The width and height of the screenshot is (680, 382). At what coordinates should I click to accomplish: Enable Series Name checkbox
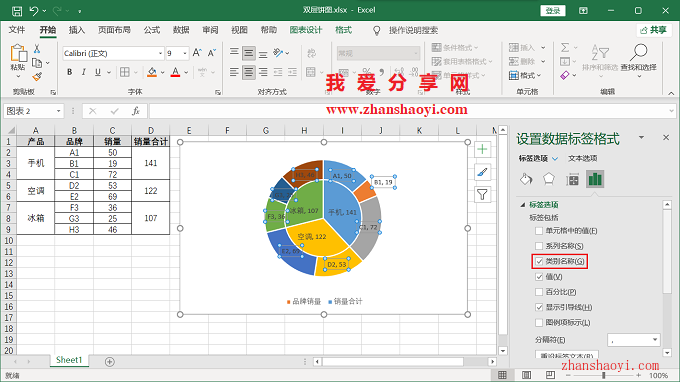(x=539, y=246)
